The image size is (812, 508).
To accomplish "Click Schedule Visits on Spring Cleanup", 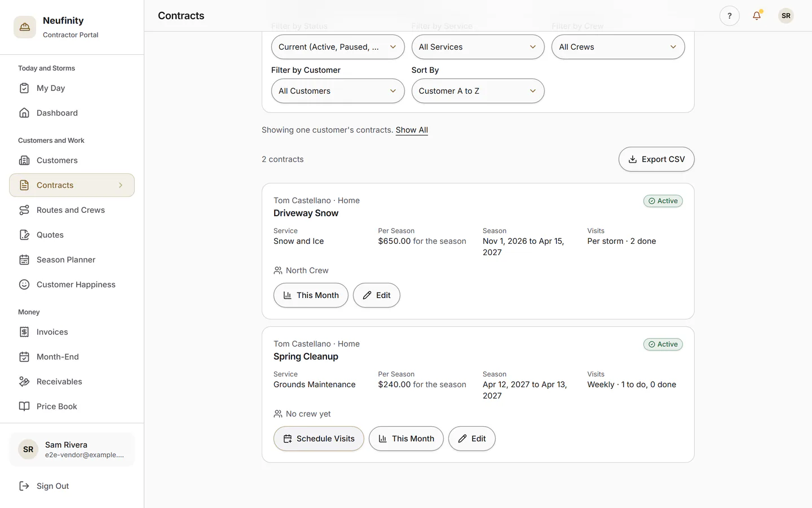I will coord(319,439).
